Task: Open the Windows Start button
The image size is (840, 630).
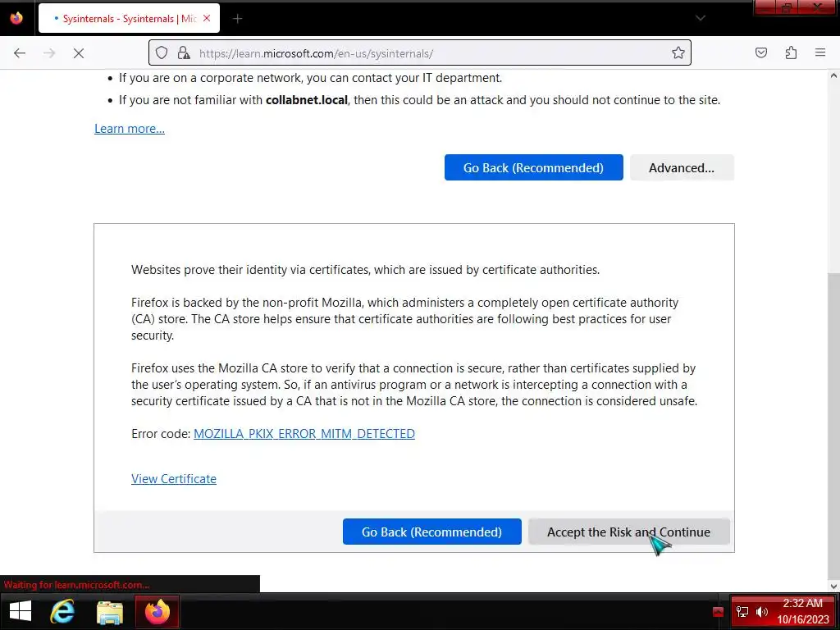Action: [x=21, y=611]
